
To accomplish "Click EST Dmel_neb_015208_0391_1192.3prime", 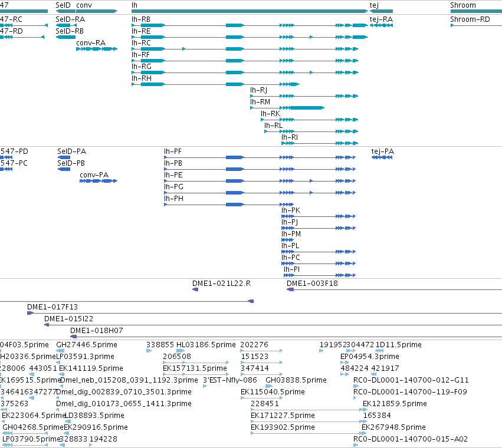I will (129, 380).
